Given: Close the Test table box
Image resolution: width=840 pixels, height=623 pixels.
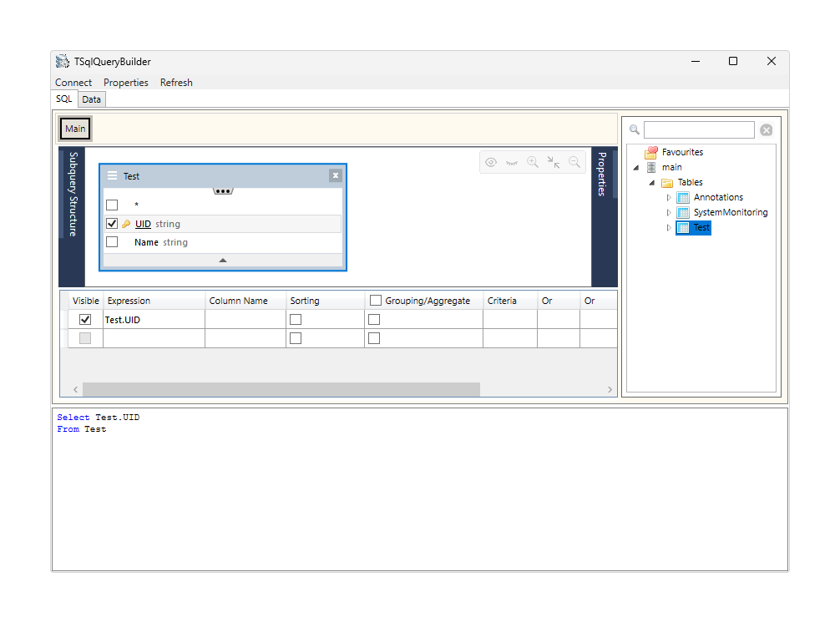Looking at the screenshot, I should [335, 175].
